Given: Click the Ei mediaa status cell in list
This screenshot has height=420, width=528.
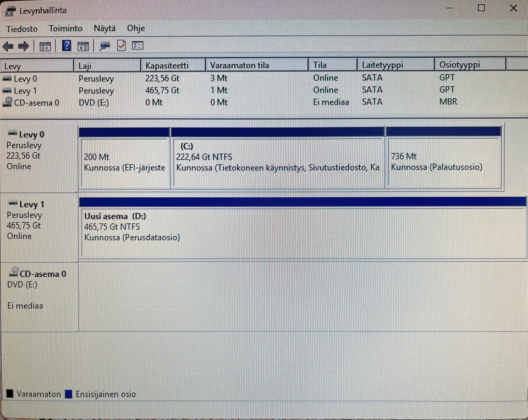Looking at the screenshot, I should tap(331, 102).
